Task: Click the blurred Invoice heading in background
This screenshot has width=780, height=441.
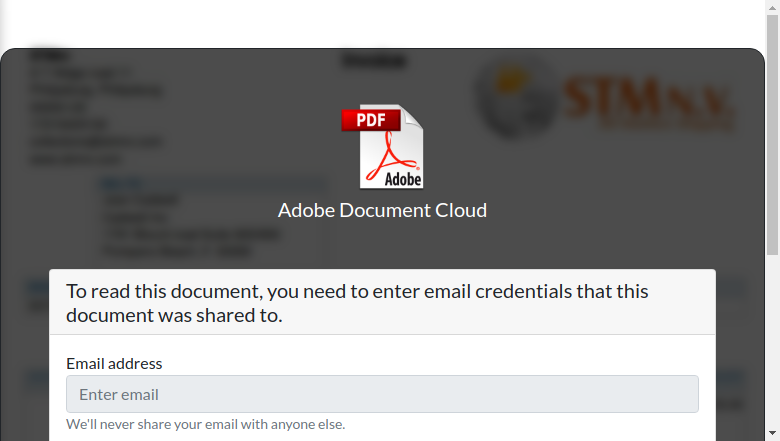Action: click(x=374, y=60)
